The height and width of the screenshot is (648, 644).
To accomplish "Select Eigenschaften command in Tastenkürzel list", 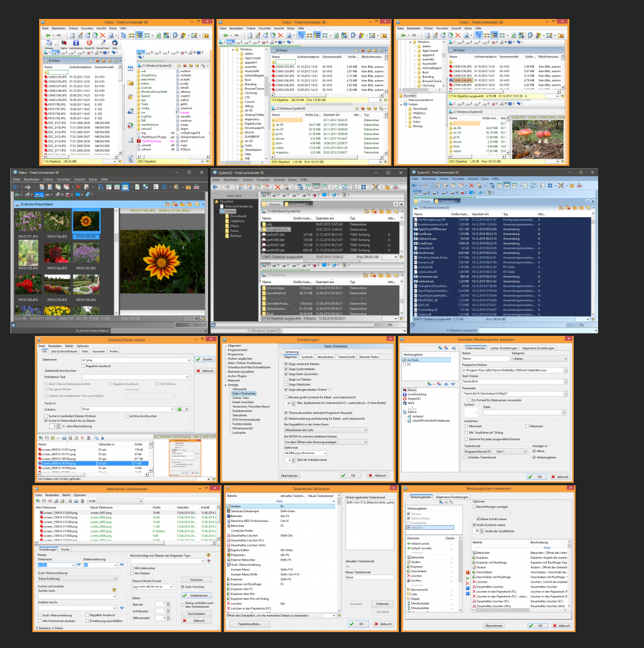I will [x=239, y=550].
